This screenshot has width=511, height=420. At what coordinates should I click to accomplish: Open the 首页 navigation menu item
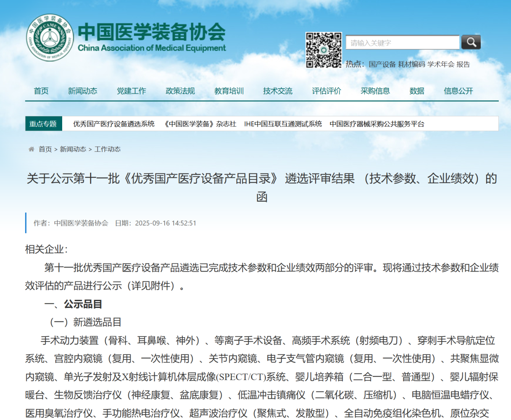click(x=41, y=91)
